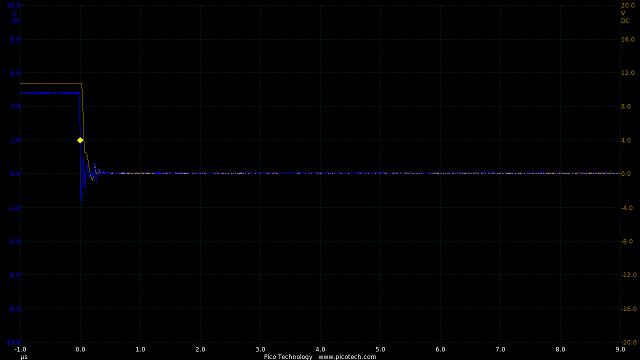640x360 pixels.
Task: Select the yellow diamond trigger marker
Action: 80,140
